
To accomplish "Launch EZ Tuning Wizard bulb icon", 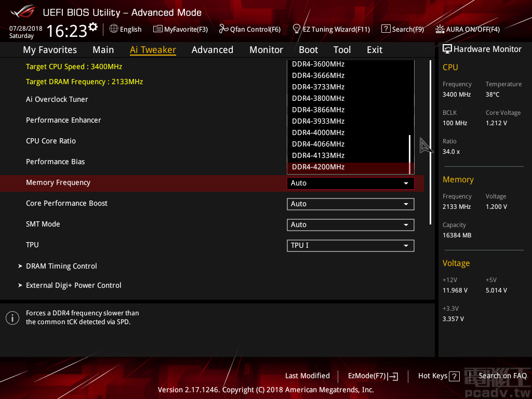I will [297, 29].
